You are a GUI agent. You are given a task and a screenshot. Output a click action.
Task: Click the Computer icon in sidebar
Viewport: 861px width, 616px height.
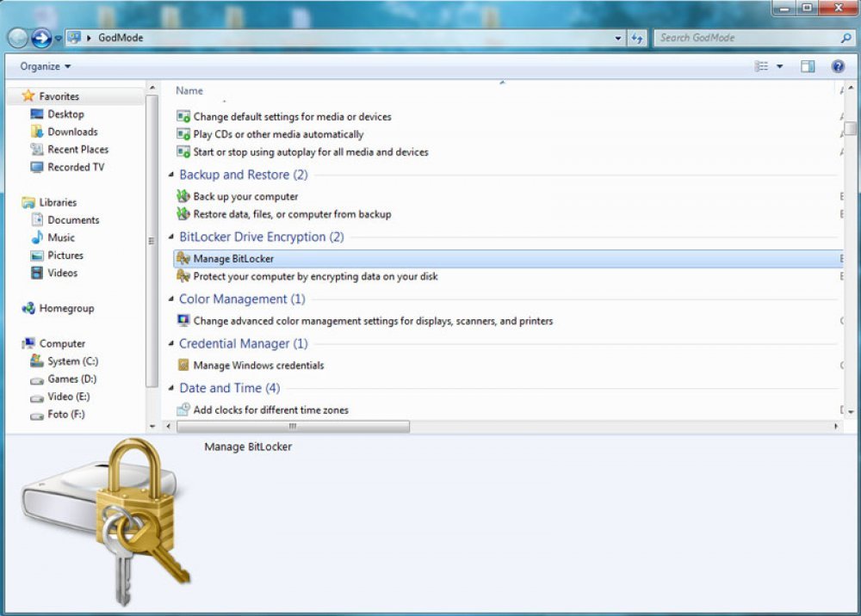point(28,343)
